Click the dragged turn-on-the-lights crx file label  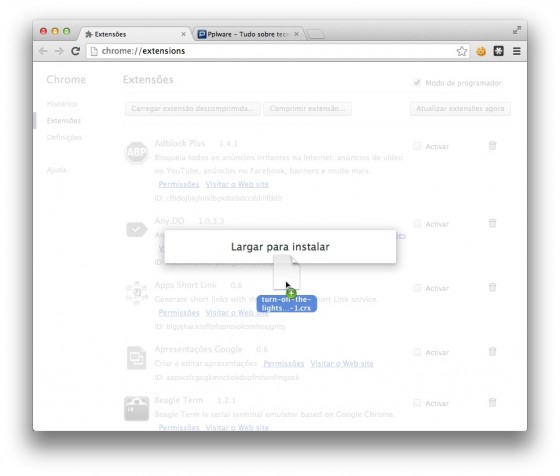point(286,304)
